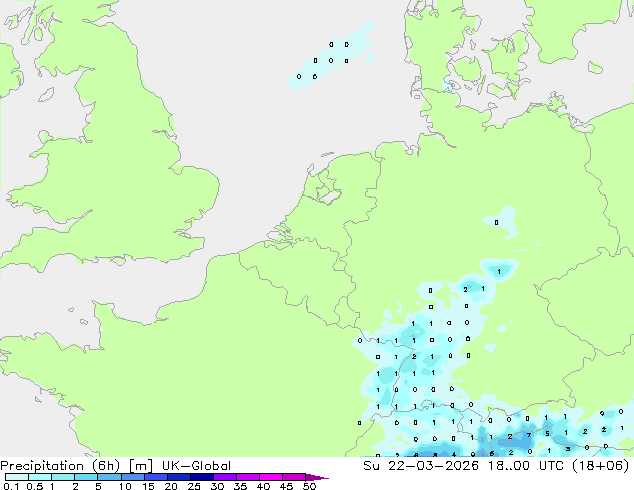Select the 1–2 legend color swatch

click(x=63, y=477)
